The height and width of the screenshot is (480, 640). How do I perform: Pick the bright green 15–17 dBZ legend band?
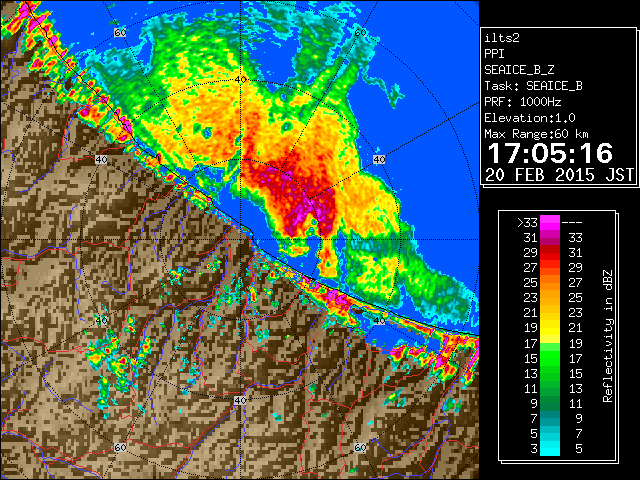coord(550,358)
